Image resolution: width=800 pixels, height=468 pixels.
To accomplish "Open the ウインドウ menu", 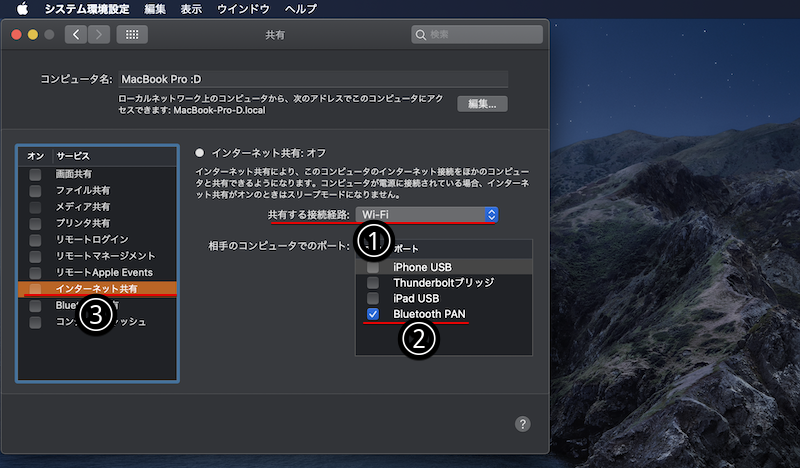I will [x=244, y=8].
